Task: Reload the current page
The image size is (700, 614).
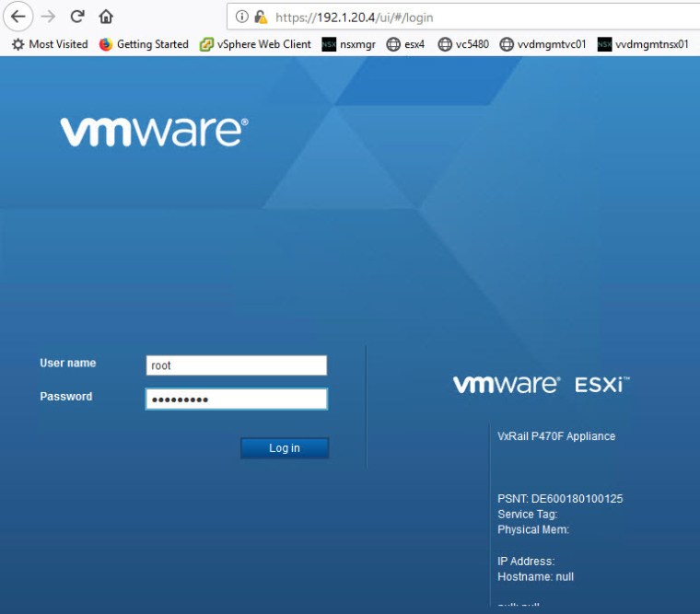Action: (77, 17)
